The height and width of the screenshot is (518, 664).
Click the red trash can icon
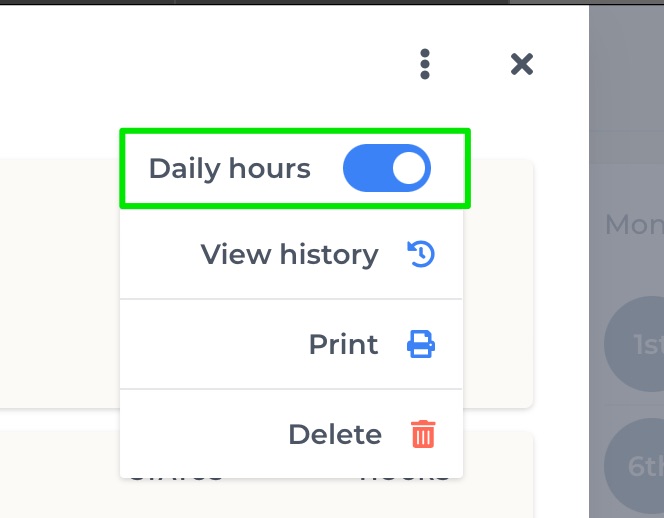(423, 434)
